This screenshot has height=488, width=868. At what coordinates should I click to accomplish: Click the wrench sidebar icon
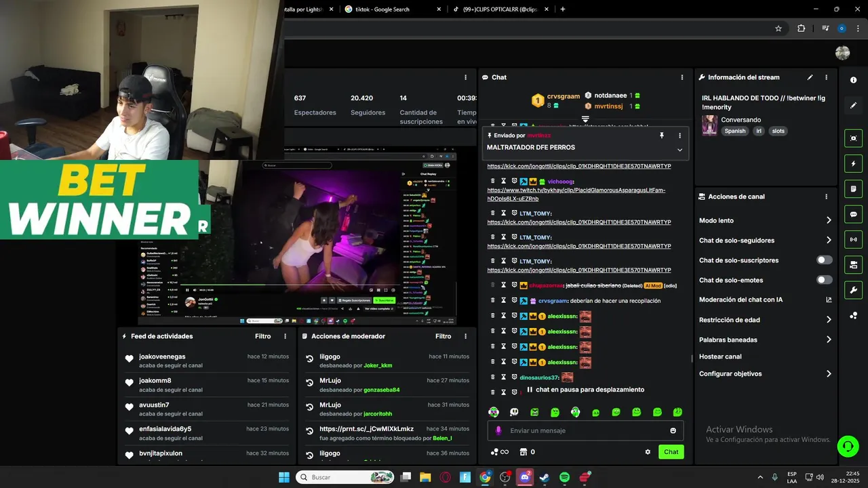click(x=853, y=290)
